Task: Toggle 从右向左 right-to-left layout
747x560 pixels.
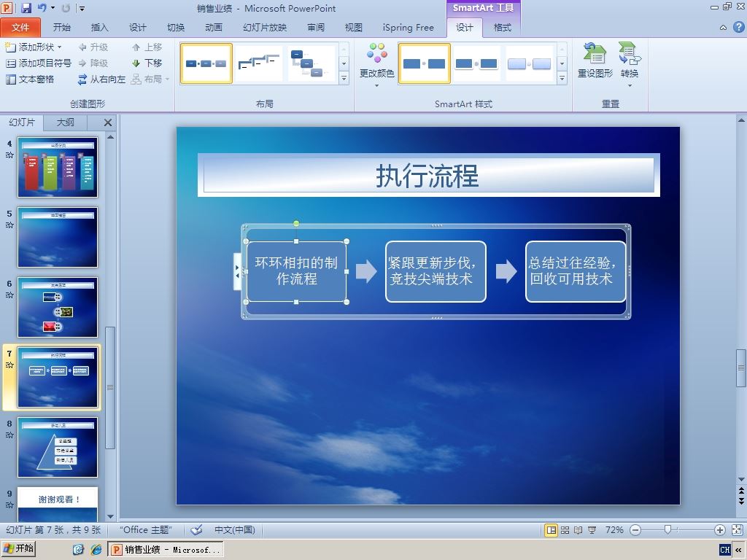Action: coord(101,79)
